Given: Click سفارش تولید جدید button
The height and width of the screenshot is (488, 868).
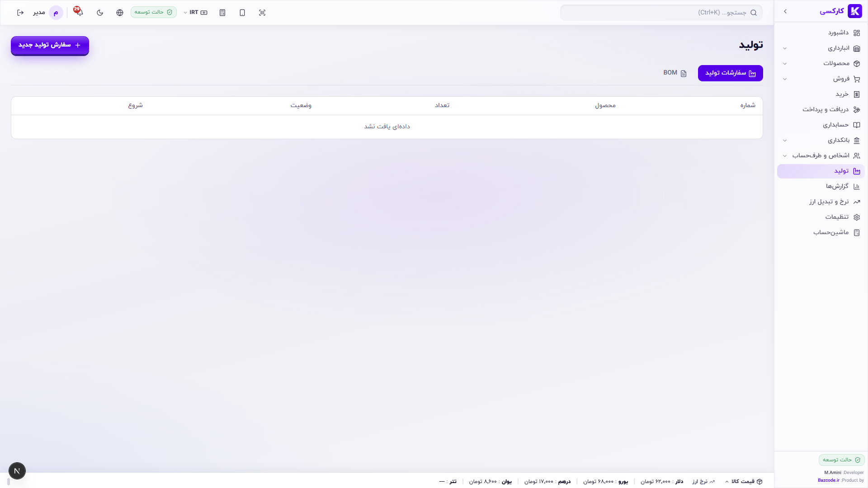Looking at the screenshot, I should point(50,45).
